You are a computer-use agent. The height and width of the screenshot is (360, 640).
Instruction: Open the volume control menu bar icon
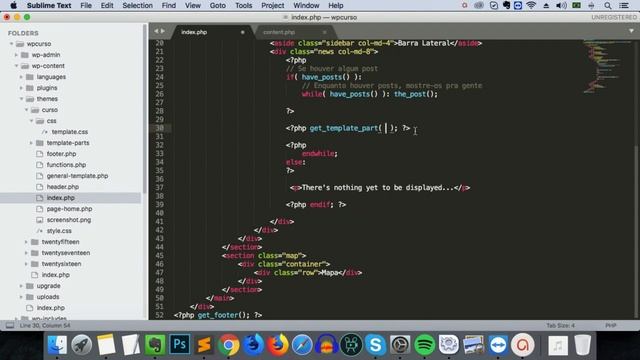561,6
